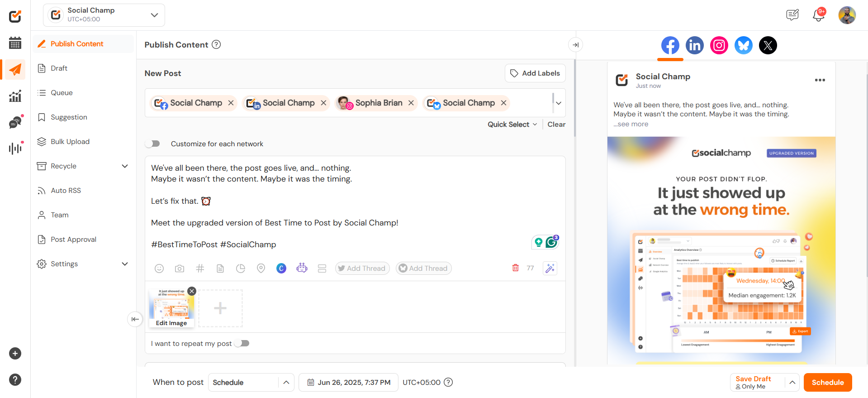
Task: Collapse the preview panel with arrow button
Action: [x=575, y=45]
